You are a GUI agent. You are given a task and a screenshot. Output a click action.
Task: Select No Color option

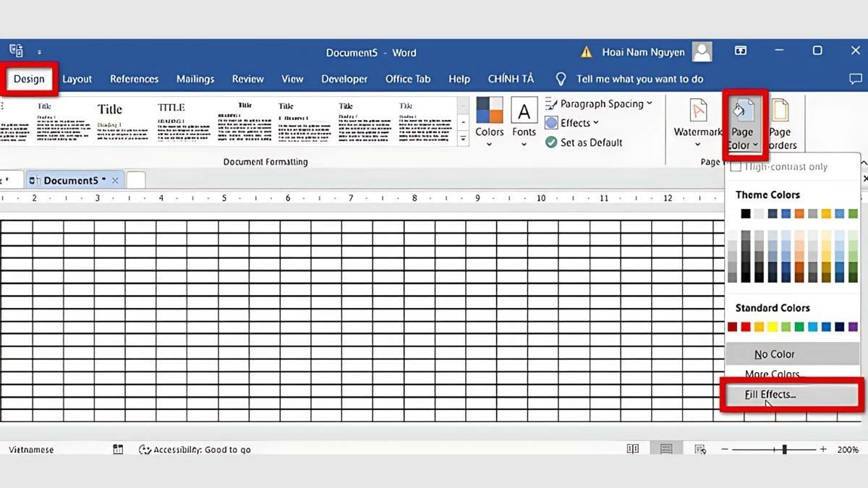pos(774,354)
